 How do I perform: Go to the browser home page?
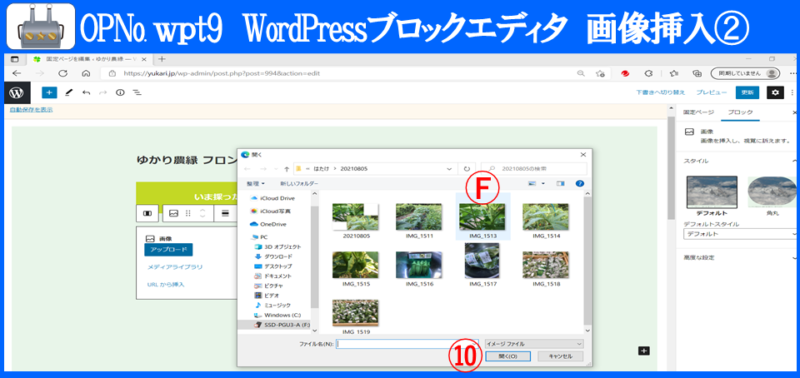pyautogui.click(x=86, y=73)
